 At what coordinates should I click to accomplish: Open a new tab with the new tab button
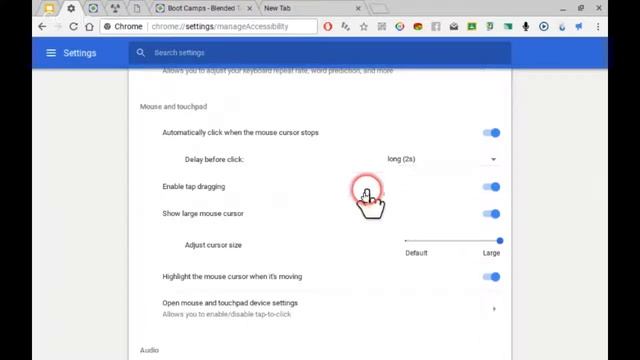click(x=379, y=8)
